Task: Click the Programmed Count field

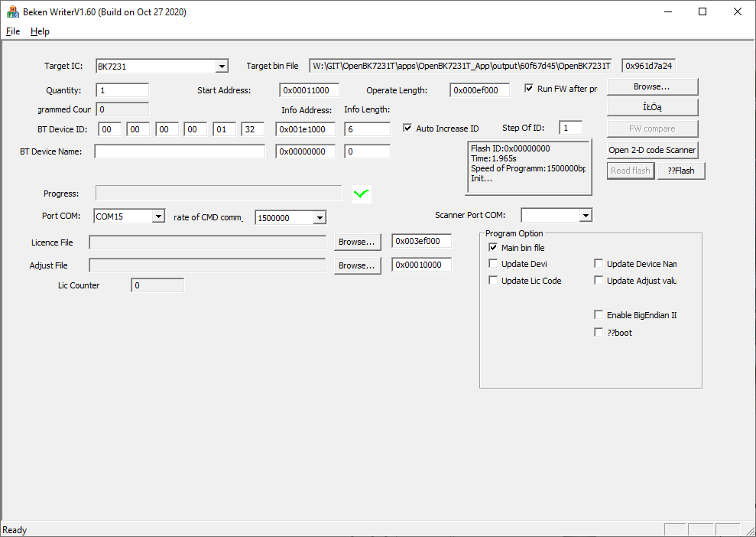Action: [122, 109]
